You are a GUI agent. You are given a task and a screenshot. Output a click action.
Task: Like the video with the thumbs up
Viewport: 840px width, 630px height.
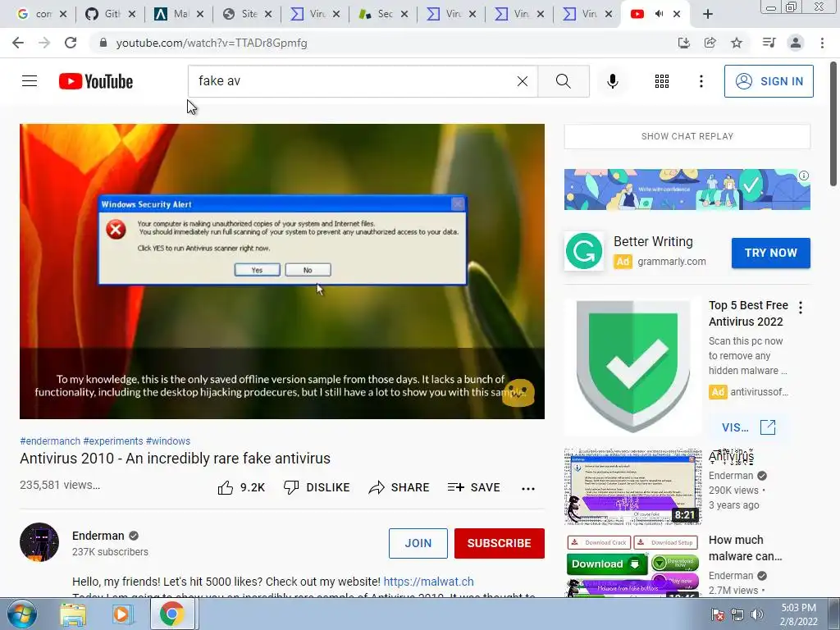241,487
